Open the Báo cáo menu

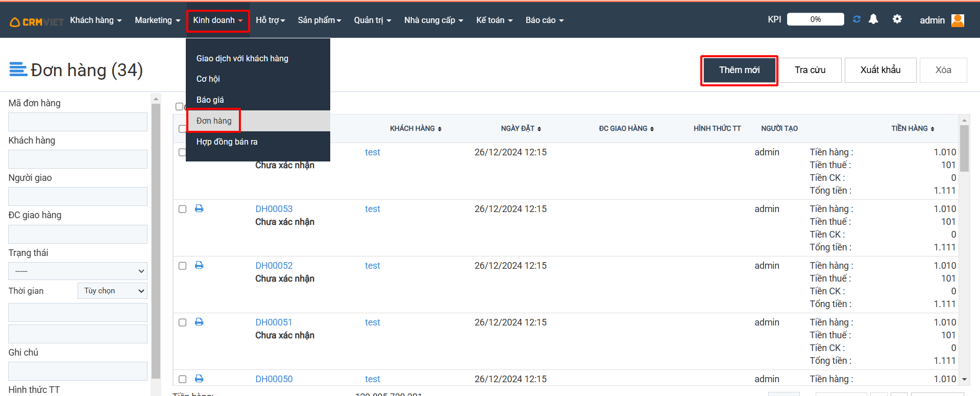545,20
